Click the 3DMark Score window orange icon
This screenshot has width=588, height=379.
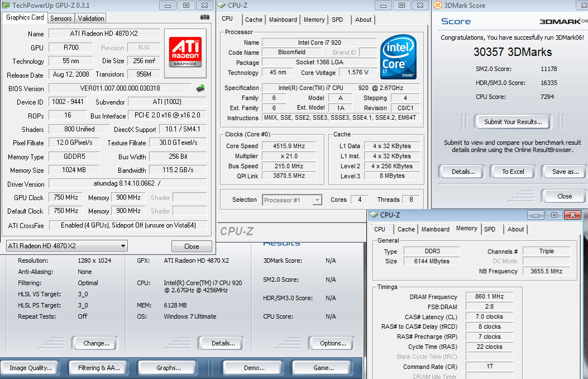pyautogui.click(x=437, y=5)
